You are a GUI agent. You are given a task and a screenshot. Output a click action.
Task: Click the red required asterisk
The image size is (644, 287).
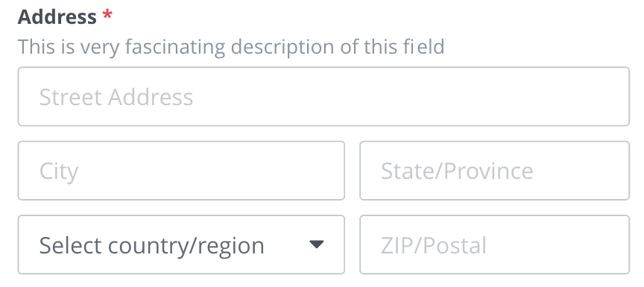tap(107, 16)
